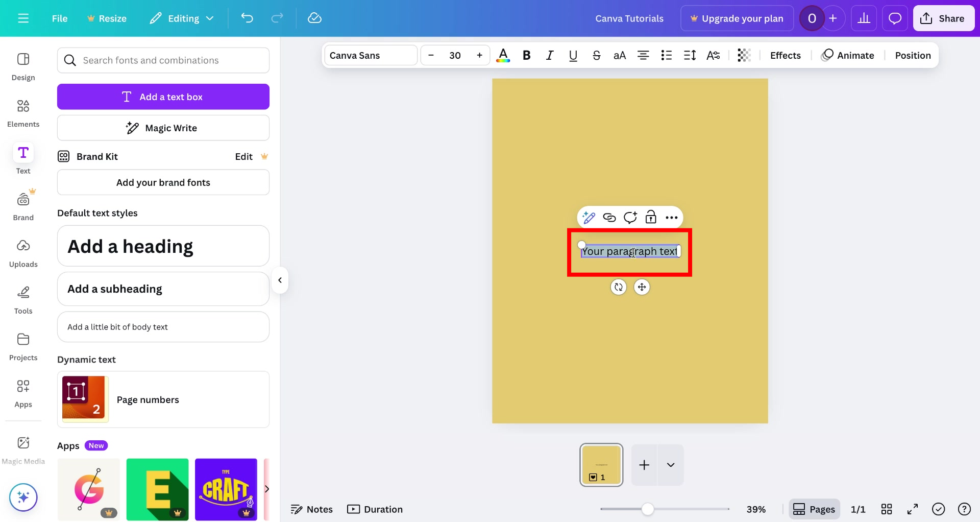Open the Text panel in sidebar
This screenshot has height=522, width=980.
pos(23,158)
